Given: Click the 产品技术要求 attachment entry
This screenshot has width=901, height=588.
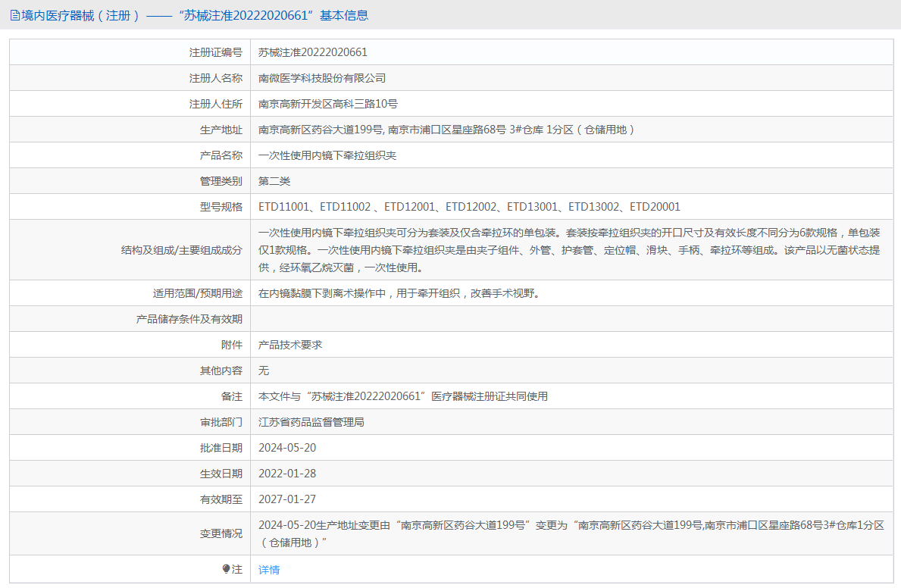Looking at the screenshot, I should click(x=290, y=345).
